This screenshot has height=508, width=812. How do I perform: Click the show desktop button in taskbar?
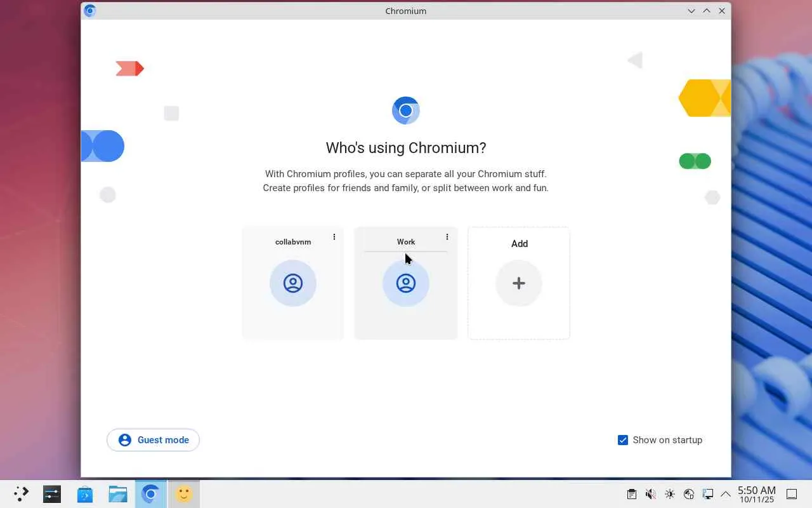pos(792,494)
